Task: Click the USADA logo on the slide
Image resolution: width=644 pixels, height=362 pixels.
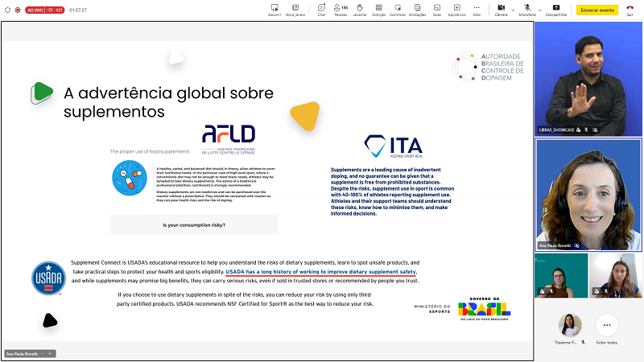Action: coord(48,278)
